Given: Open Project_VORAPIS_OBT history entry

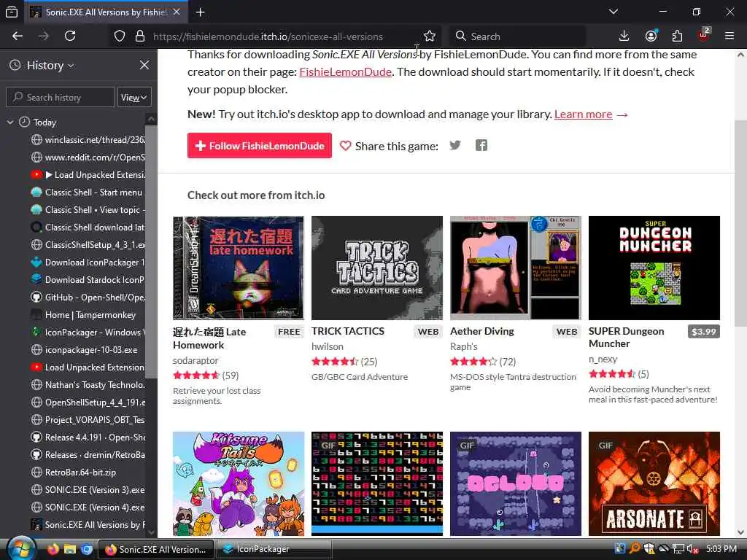Looking at the screenshot, I should pos(88,420).
